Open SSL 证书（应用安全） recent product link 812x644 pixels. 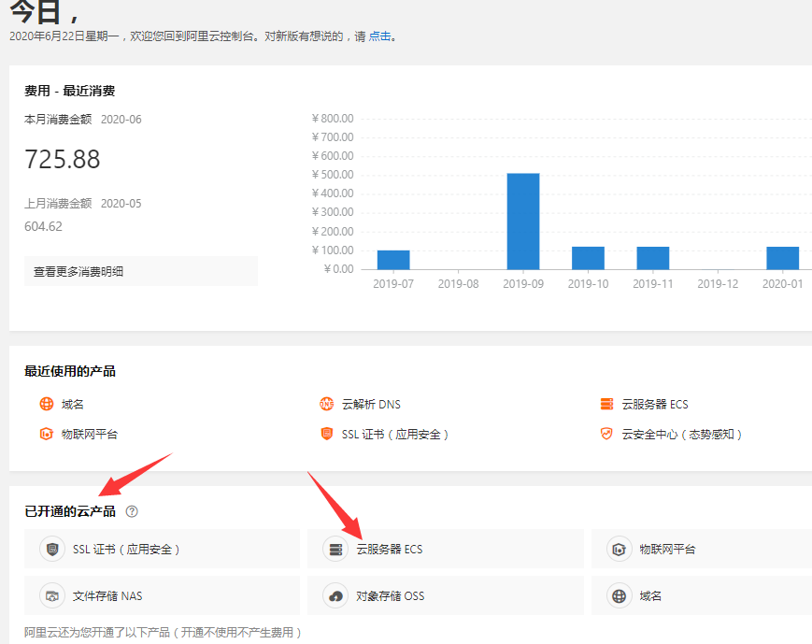click(395, 435)
